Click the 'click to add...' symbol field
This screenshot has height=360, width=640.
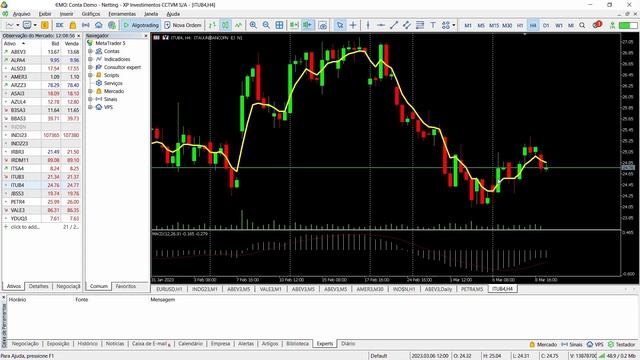click(25, 227)
